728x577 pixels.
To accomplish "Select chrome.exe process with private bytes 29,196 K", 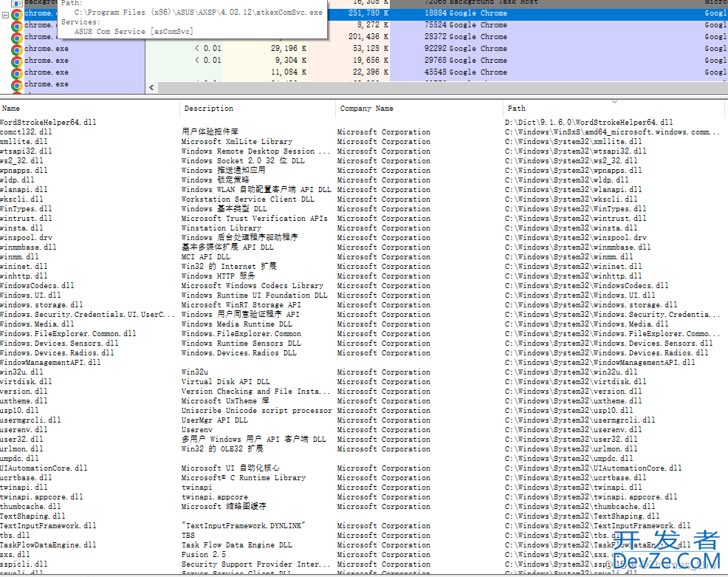I will coord(364,48).
